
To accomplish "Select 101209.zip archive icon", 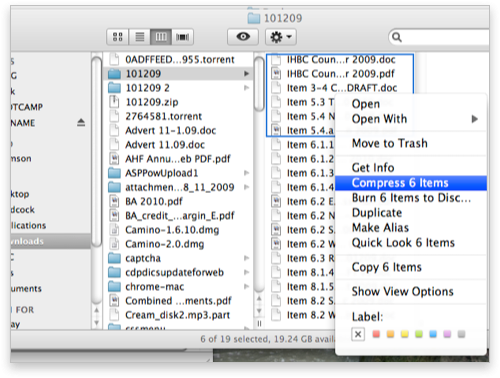I will (x=114, y=102).
